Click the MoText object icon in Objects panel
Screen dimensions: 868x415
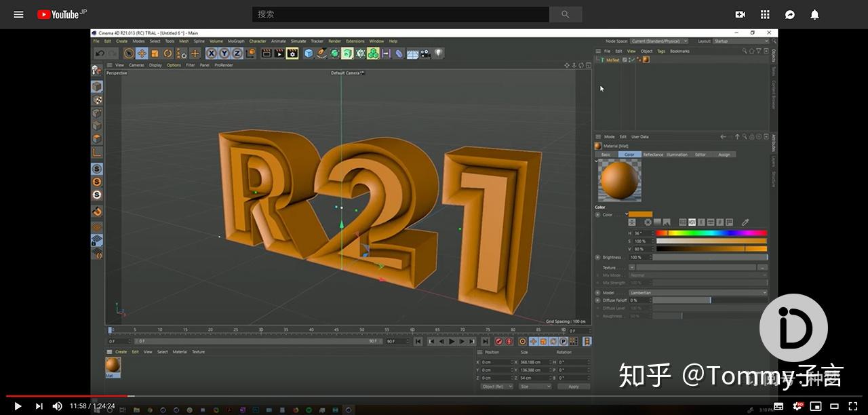pyautogui.click(x=602, y=60)
